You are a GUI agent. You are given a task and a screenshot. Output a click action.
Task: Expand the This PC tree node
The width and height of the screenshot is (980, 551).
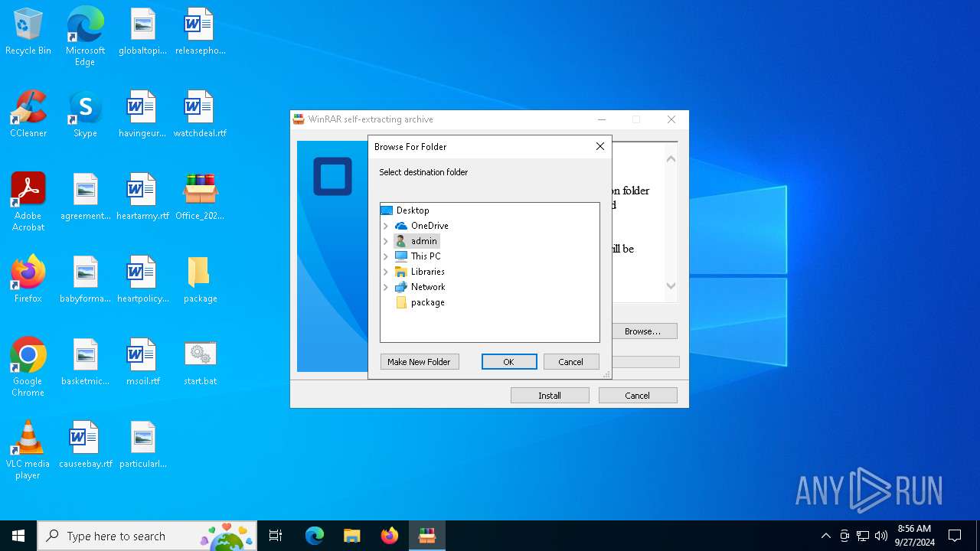click(386, 256)
